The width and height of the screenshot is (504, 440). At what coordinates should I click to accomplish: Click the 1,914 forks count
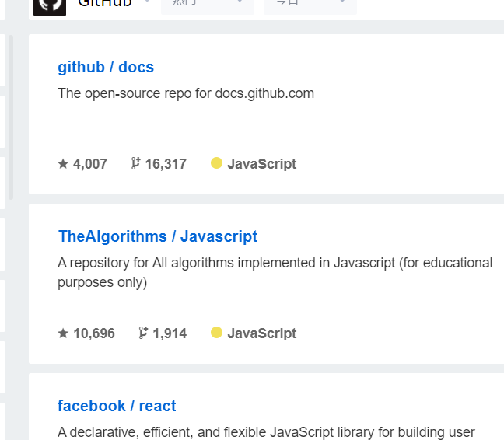(x=170, y=333)
